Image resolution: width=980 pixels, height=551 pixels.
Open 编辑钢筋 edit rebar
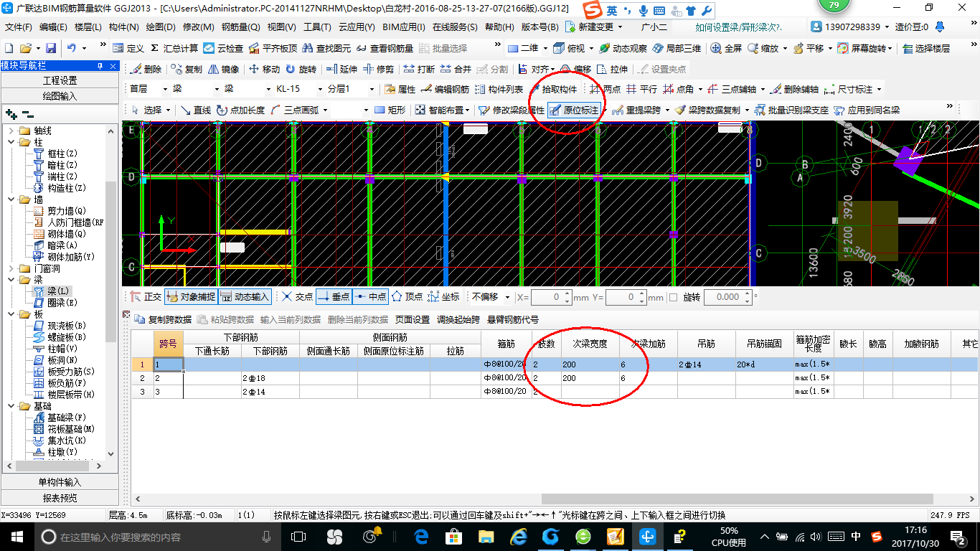[x=445, y=90]
